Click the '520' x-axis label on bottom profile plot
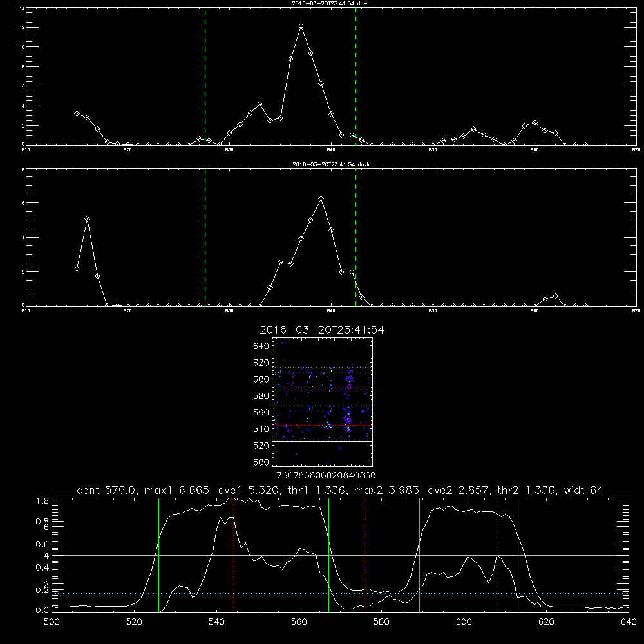Screen dimensions: 644x644 point(134,622)
